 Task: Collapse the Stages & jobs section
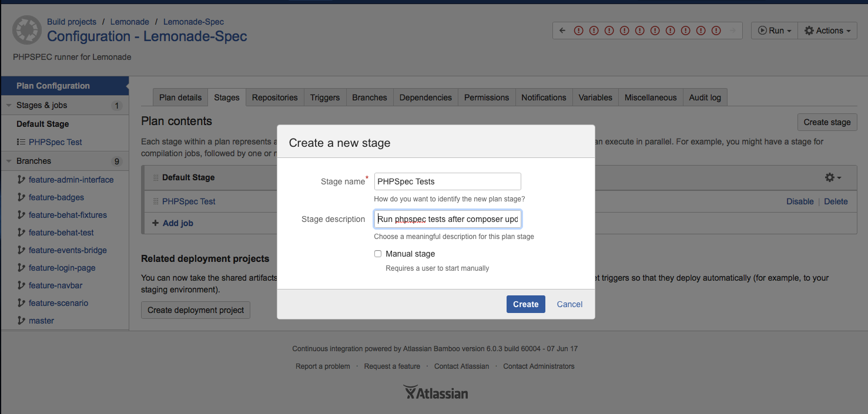(9, 106)
